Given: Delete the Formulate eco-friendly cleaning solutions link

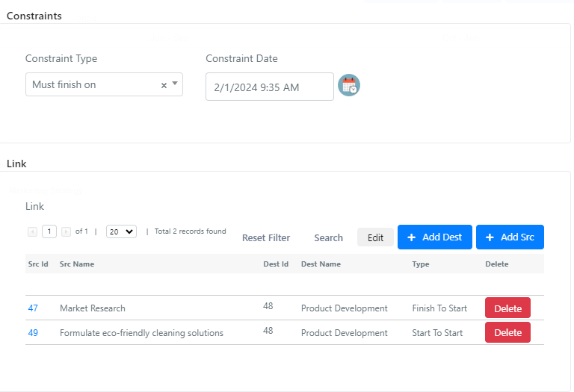Looking at the screenshot, I should [x=507, y=332].
